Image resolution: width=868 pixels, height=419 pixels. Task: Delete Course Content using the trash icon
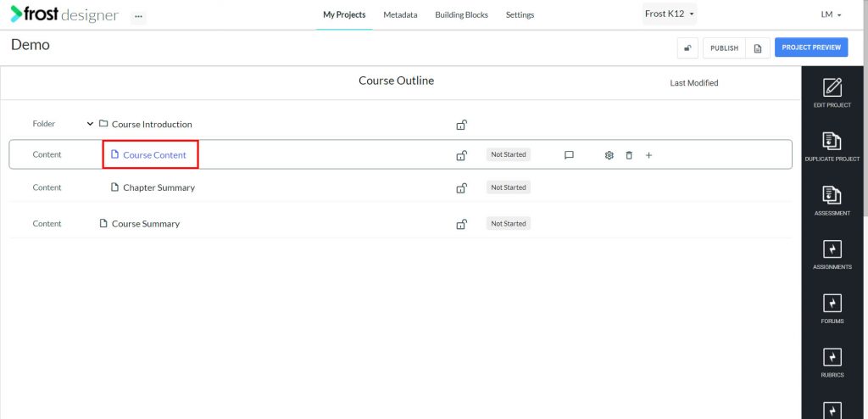pos(629,155)
